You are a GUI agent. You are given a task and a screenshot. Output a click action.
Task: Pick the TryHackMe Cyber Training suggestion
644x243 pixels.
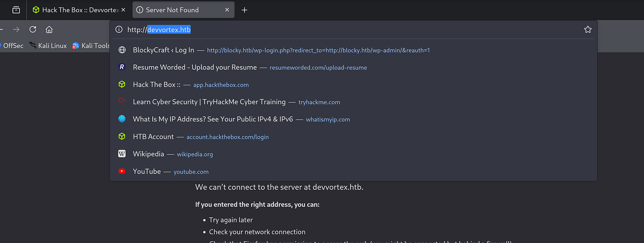pos(353,102)
